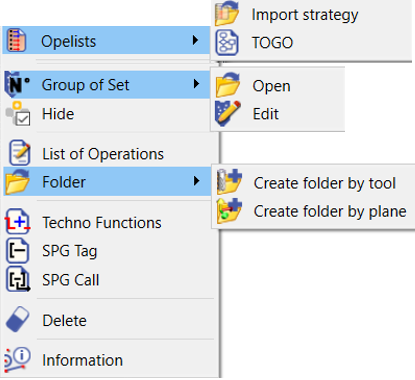The height and width of the screenshot is (380, 415).
Task: Expand the Folder submenu arrow
Action: point(196,181)
